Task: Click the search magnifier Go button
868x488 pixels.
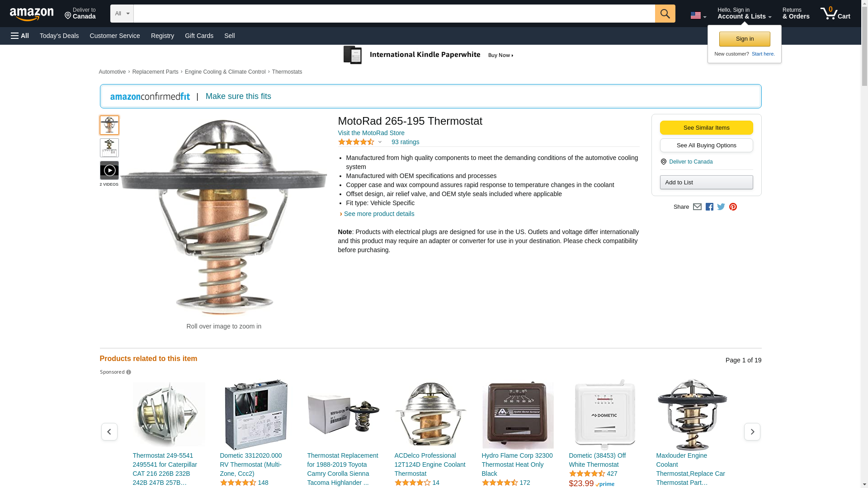Action: (665, 14)
